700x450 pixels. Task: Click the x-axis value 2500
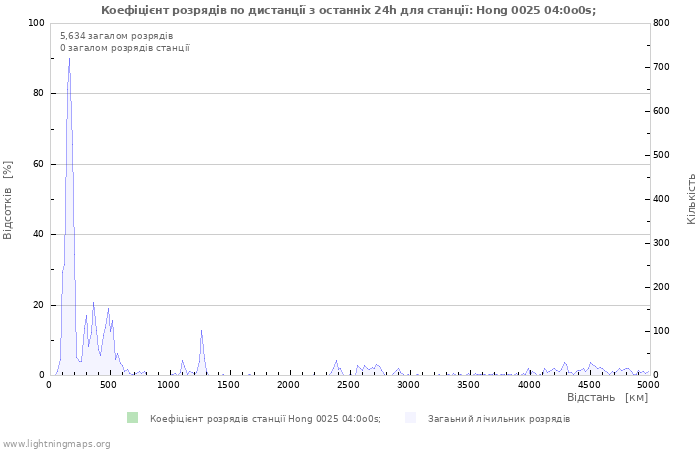[347, 384]
